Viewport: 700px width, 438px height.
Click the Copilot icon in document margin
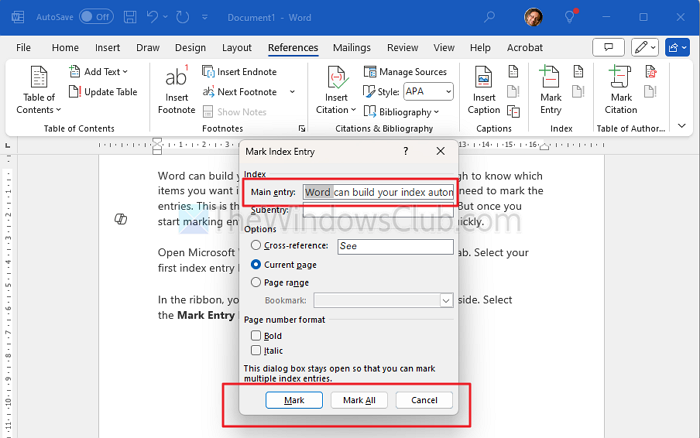121,219
